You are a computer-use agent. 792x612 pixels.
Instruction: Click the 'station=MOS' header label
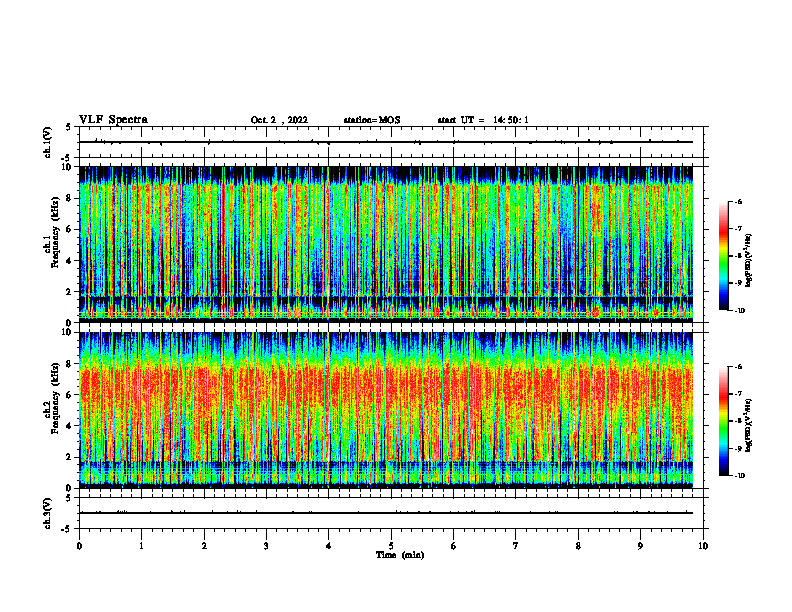click(x=372, y=120)
